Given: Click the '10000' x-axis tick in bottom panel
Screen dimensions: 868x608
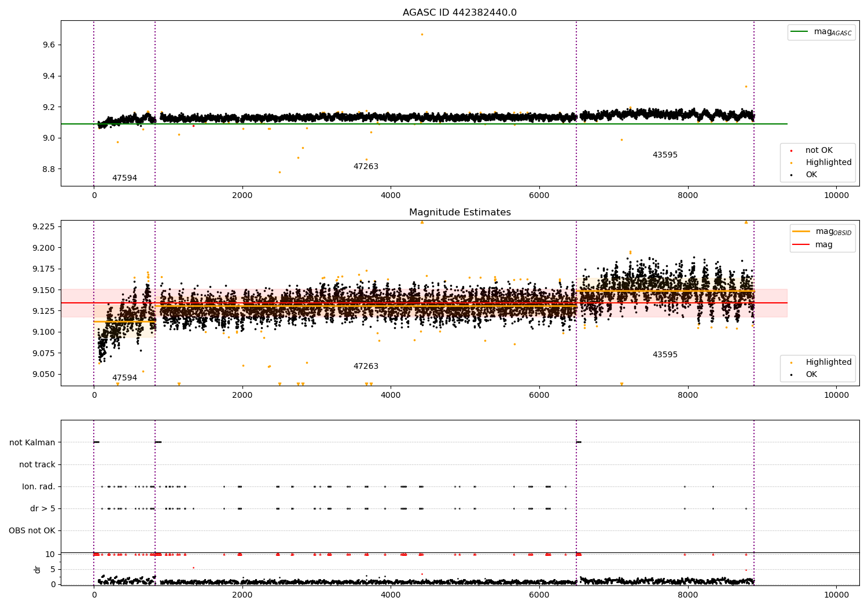Looking at the screenshot, I should [x=837, y=595].
